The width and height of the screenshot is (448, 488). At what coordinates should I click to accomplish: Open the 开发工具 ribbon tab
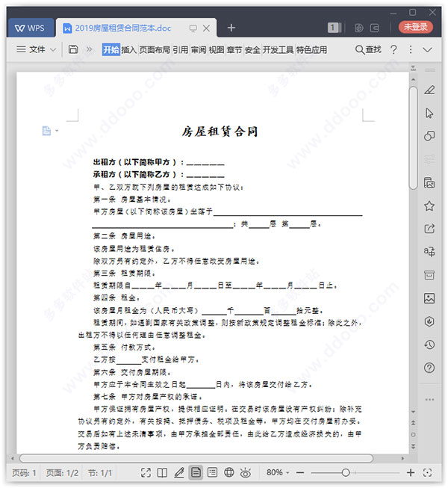click(278, 50)
